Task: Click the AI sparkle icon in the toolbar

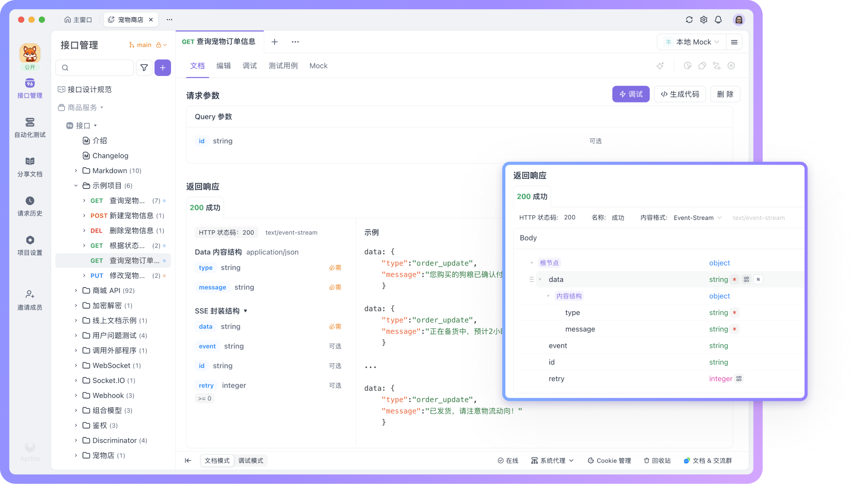Action: point(660,66)
